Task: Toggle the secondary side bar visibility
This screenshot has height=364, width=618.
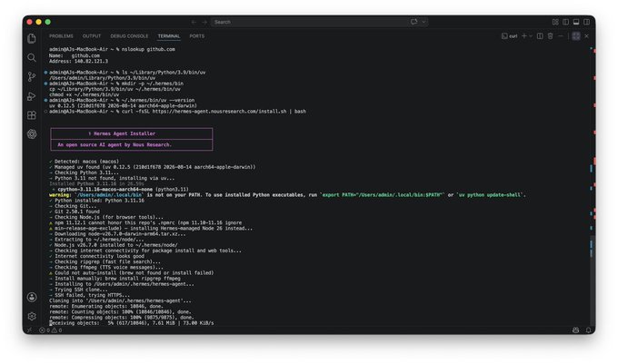Action: click(x=587, y=22)
